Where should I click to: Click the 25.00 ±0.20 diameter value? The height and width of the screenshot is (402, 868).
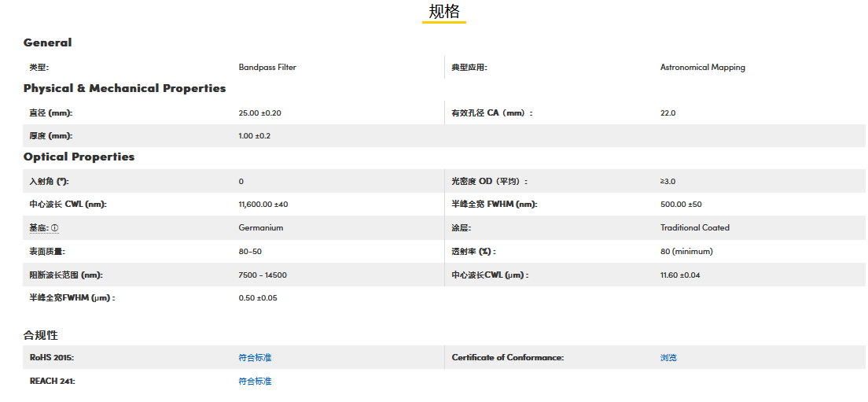click(x=259, y=113)
